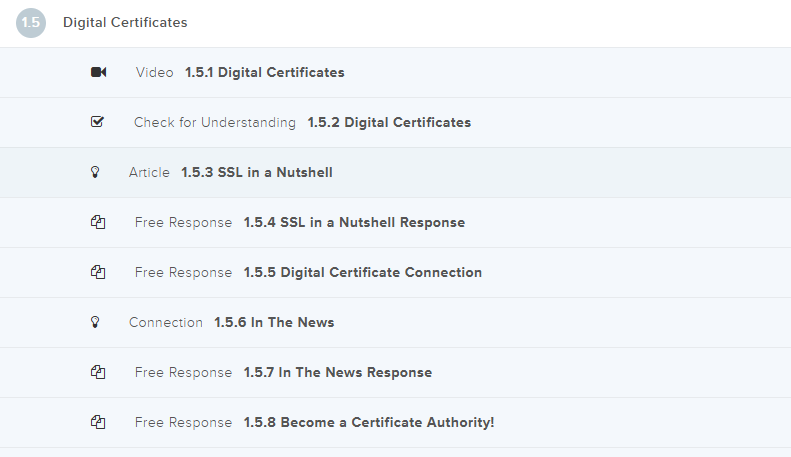The height and width of the screenshot is (457, 791).
Task: Click the copy icon beside 1.5.4 SSL Response
Action: pyautogui.click(x=98, y=222)
